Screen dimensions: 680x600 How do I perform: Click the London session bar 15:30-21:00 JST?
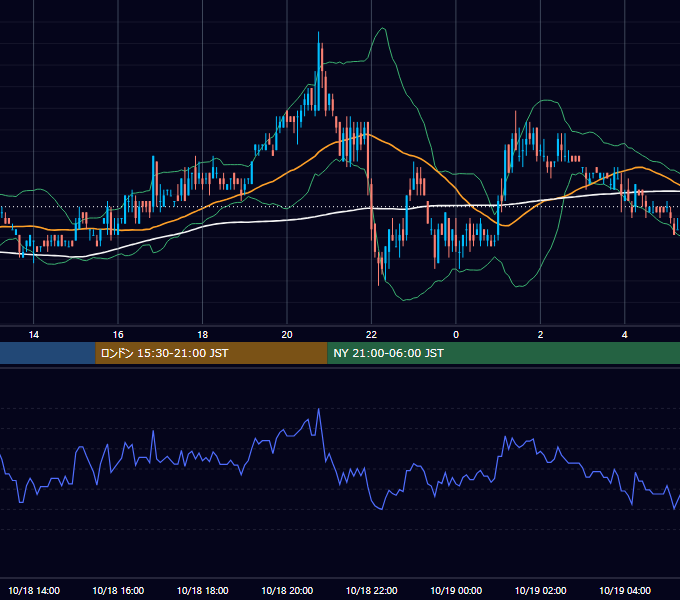click(x=211, y=353)
